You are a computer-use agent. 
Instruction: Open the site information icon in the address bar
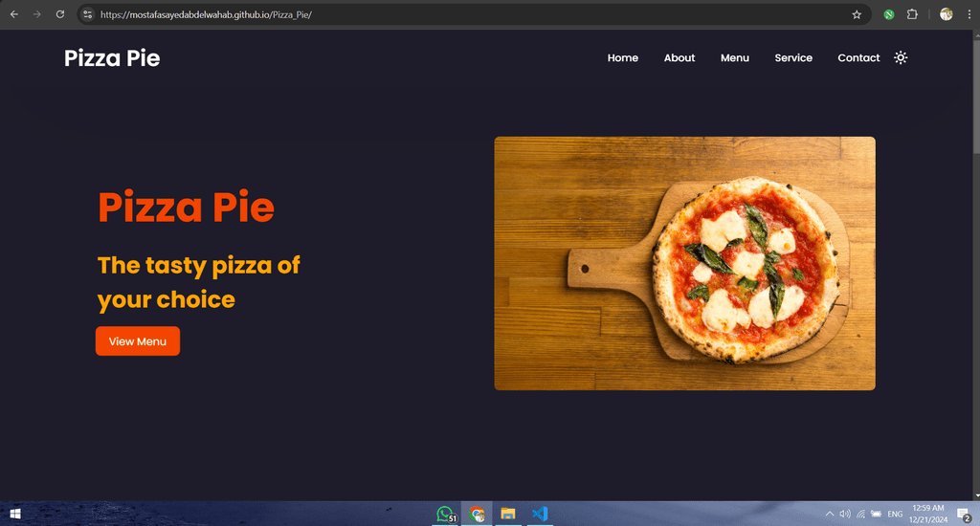pyautogui.click(x=87, y=14)
